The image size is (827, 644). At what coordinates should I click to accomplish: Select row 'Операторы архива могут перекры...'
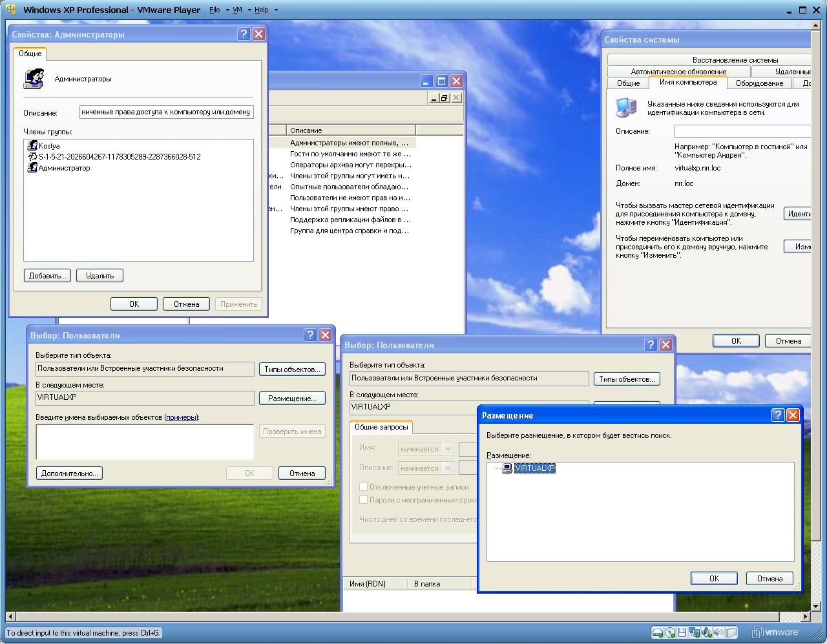tap(350, 165)
